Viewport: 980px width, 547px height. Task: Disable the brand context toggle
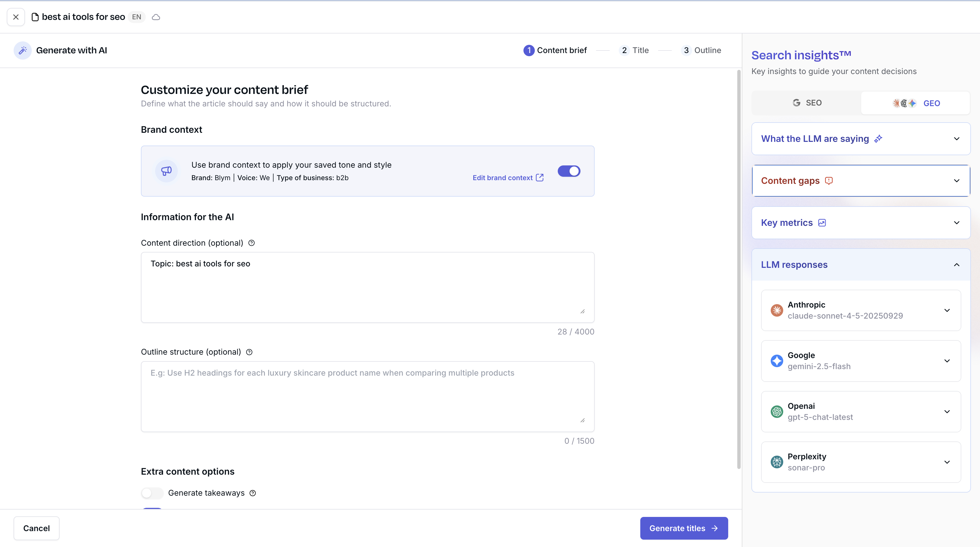point(569,171)
